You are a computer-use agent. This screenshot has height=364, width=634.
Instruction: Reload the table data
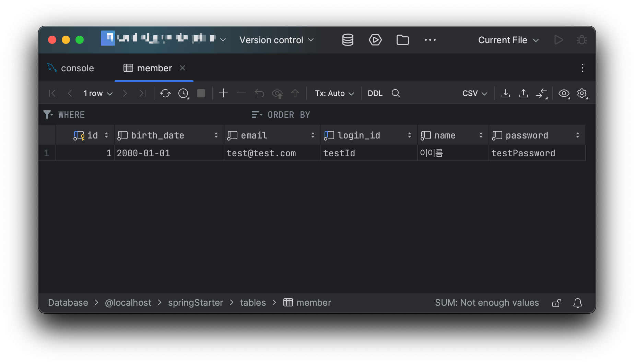[165, 93]
